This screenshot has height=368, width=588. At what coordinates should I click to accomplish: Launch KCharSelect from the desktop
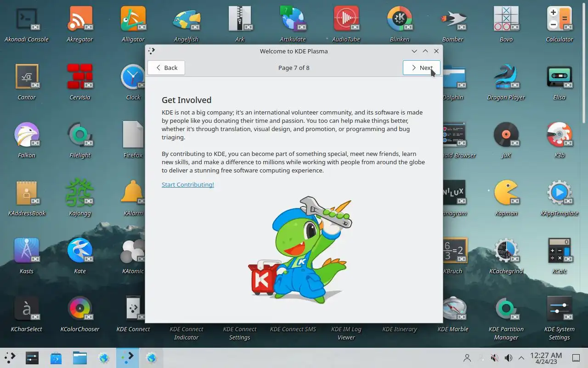click(x=27, y=309)
